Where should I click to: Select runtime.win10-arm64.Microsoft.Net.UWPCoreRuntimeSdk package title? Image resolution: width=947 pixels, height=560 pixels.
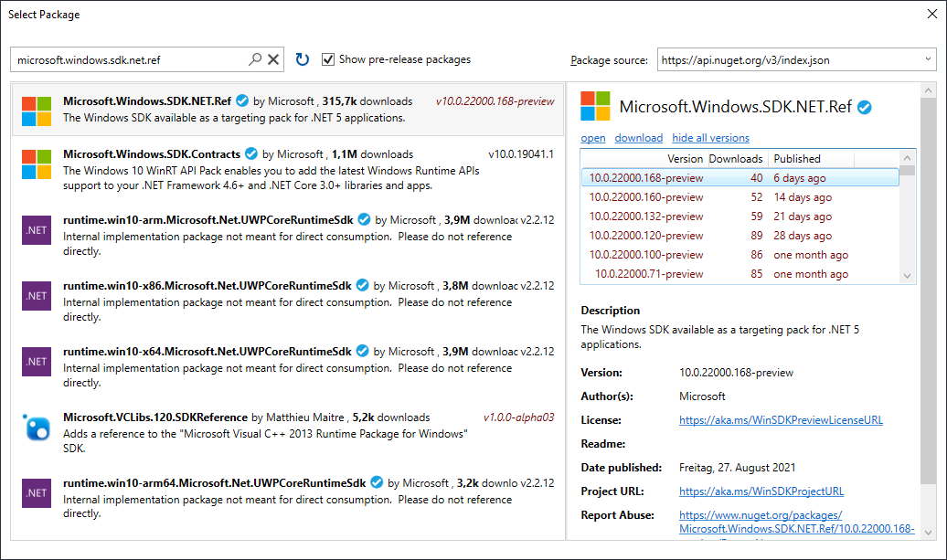(215, 482)
